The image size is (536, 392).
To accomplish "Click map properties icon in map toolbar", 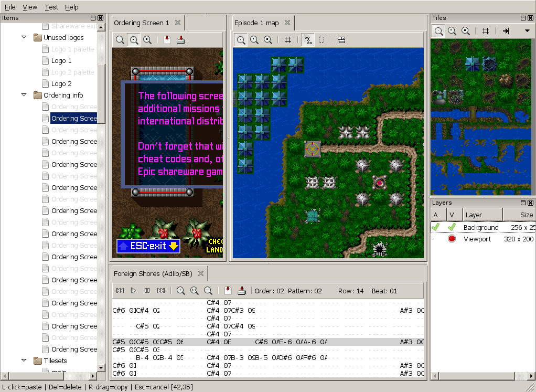I will (341, 40).
